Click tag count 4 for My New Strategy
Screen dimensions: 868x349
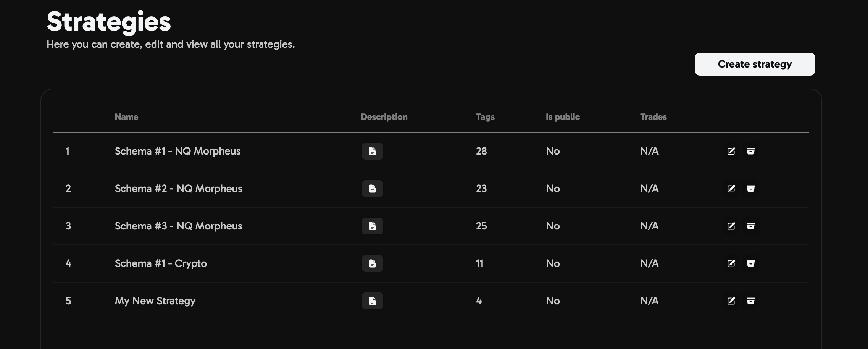pos(479,301)
